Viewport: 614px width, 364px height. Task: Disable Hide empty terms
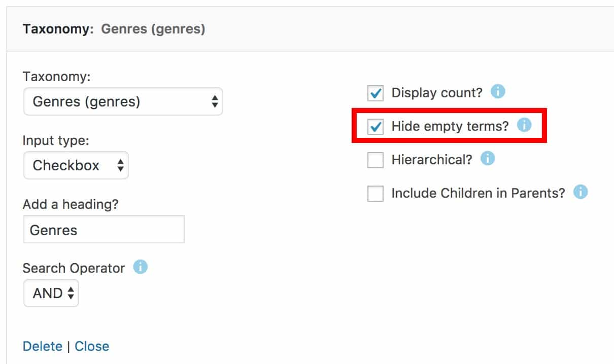(x=376, y=126)
